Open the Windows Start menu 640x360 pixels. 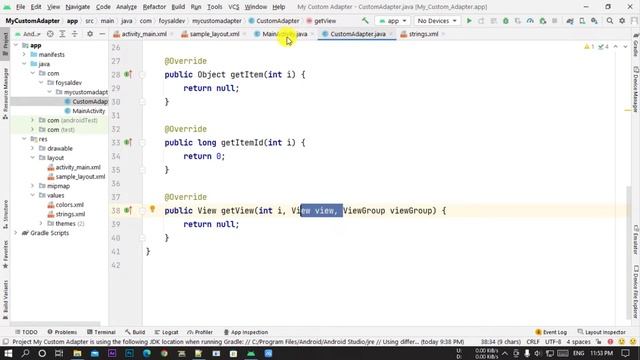8,353
